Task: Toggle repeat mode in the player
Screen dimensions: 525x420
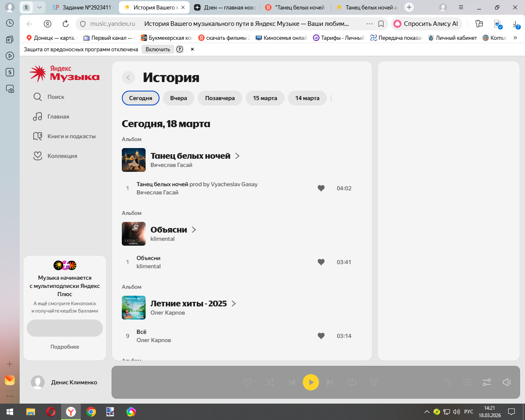Action: tap(352, 382)
